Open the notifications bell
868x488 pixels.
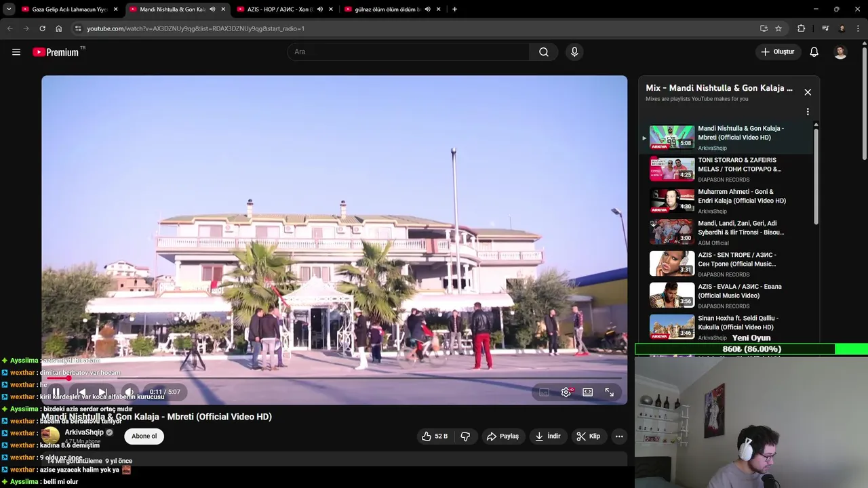tap(814, 52)
